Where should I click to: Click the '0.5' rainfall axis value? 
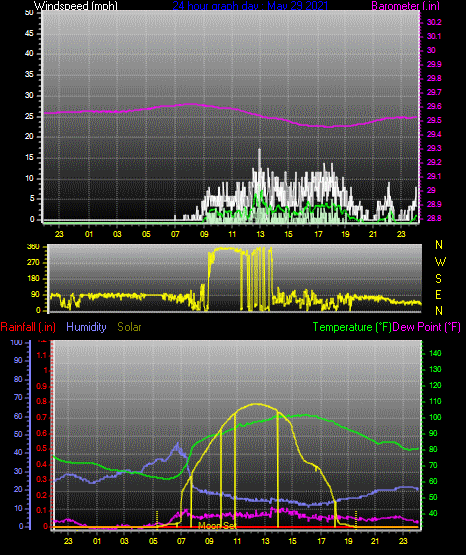click(x=42, y=448)
